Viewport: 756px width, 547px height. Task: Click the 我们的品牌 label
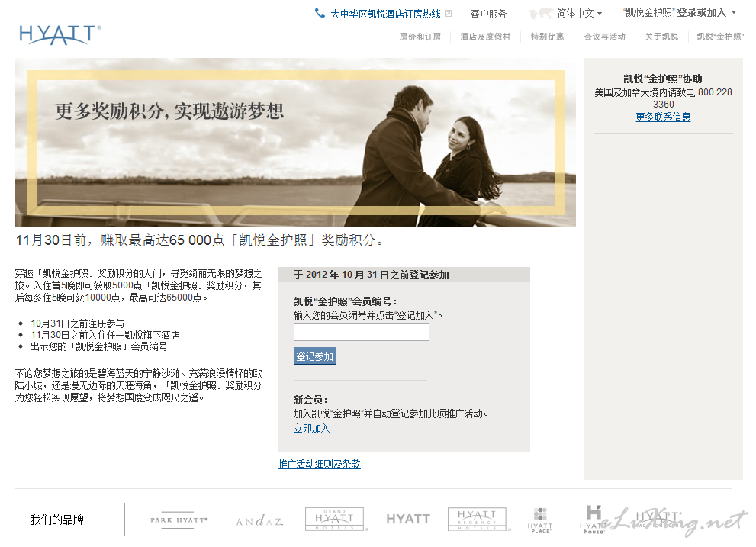tap(57, 520)
